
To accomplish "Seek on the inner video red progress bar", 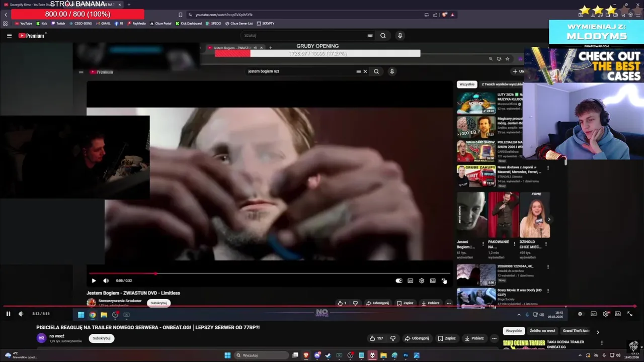I will [269, 274].
